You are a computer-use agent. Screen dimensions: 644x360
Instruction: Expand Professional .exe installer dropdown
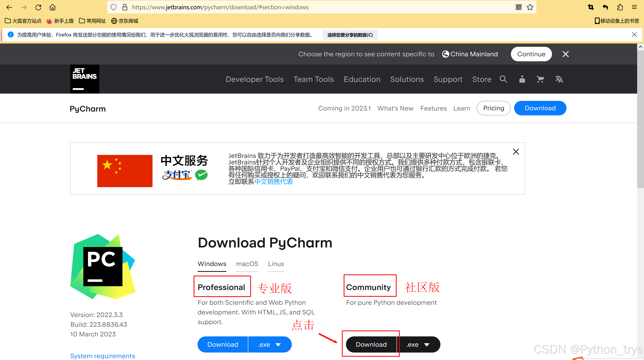click(269, 344)
